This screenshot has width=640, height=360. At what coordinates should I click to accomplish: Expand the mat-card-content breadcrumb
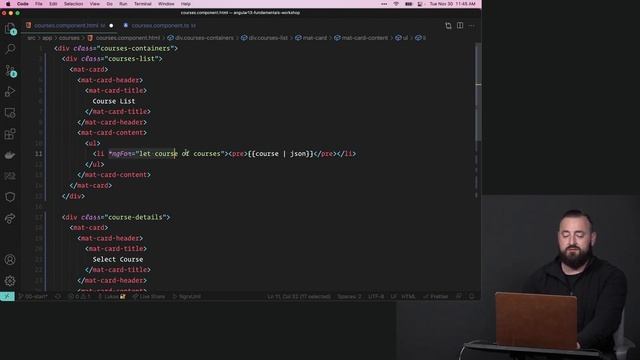[x=361, y=38]
